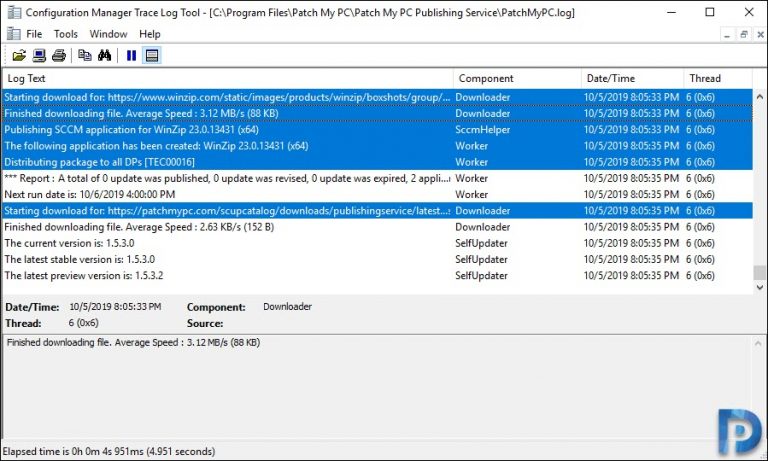The image size is (768, 461).
Task: Click the log list scrollbar thumb
Action: (760, 272)
